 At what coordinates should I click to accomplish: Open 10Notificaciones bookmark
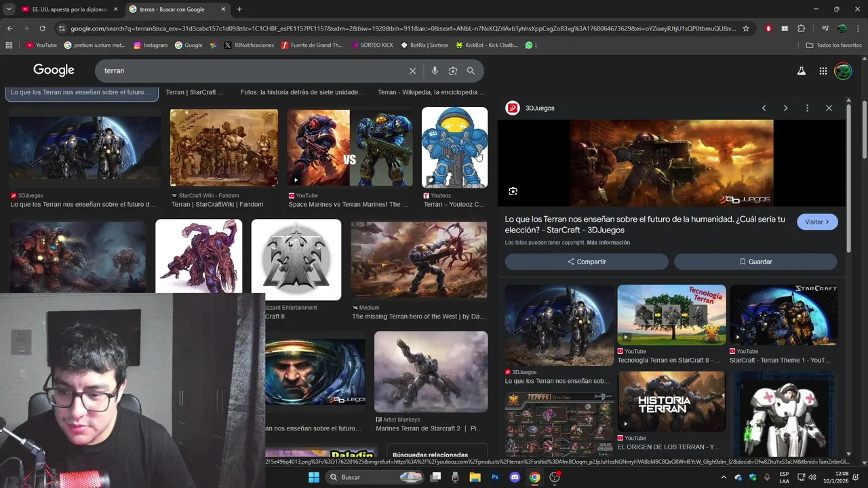coord(249,45)
